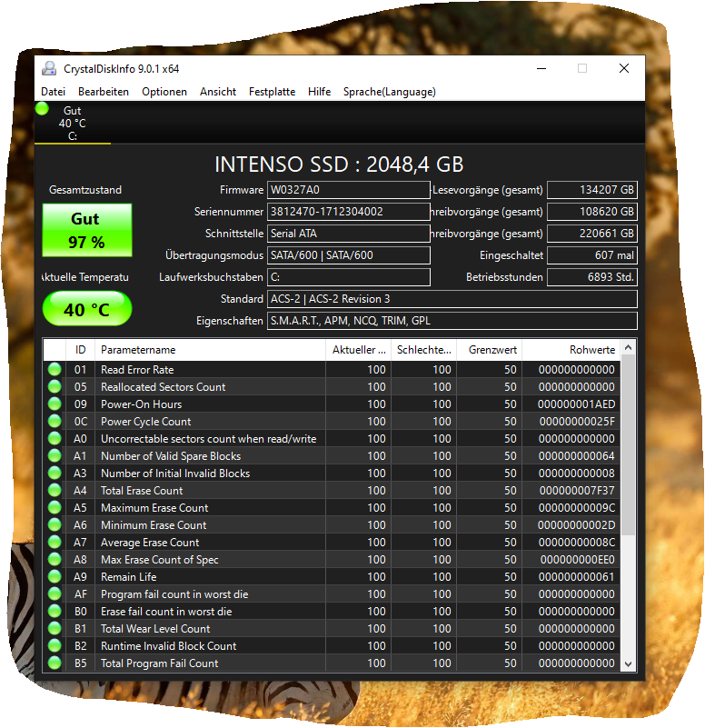
Task: Click status circle for Runtime Invalid Block Count
Action: point(55,646)
